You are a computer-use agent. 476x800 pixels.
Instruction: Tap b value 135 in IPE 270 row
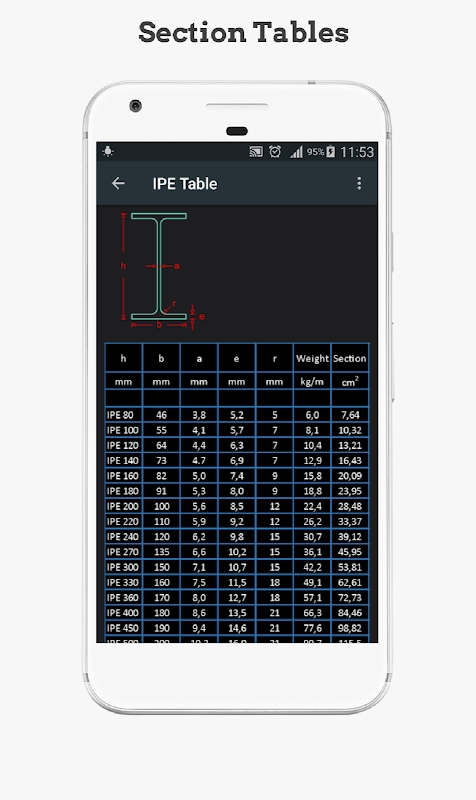click(161, 552)
